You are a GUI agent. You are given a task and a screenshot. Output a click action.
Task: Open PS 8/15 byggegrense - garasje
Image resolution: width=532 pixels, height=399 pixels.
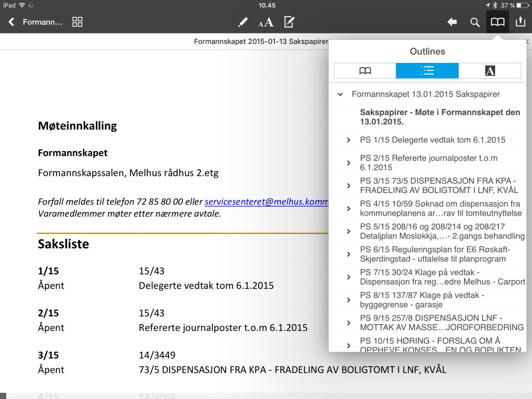(x=422, y=300)
